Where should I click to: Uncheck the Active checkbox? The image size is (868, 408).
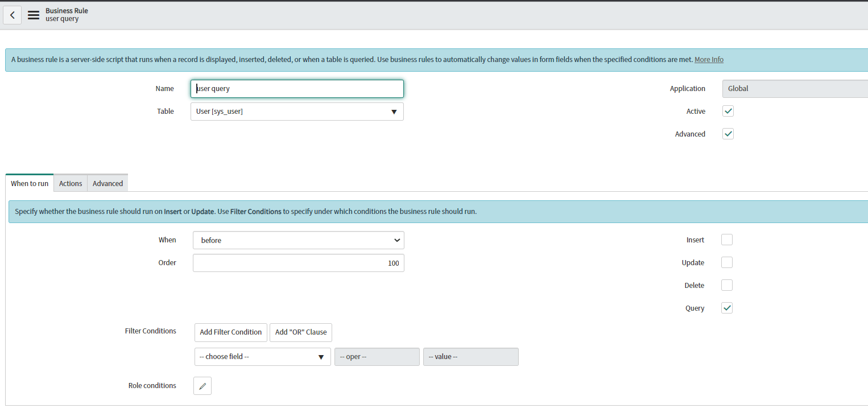coord(728,111)
